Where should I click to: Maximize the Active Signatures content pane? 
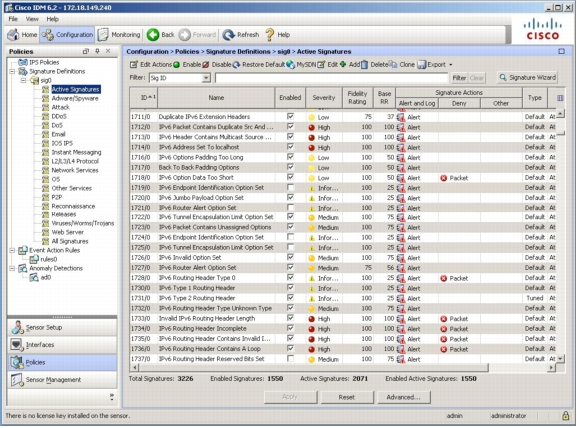562,52
